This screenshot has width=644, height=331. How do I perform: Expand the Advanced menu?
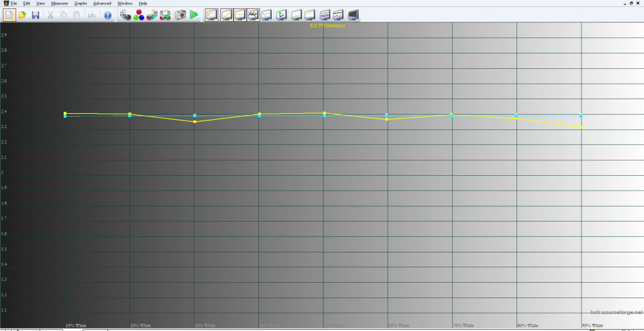pyautogui.click(x=102, y=3)
